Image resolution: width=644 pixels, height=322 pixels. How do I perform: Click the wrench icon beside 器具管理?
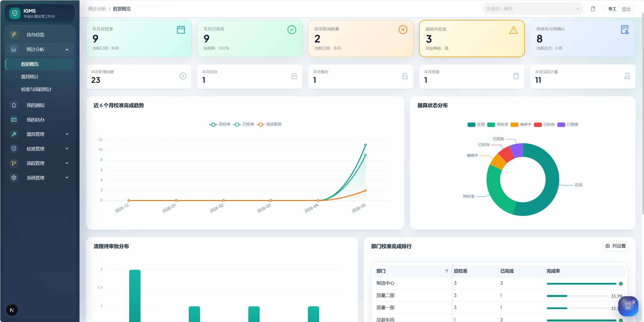point(14,134)
